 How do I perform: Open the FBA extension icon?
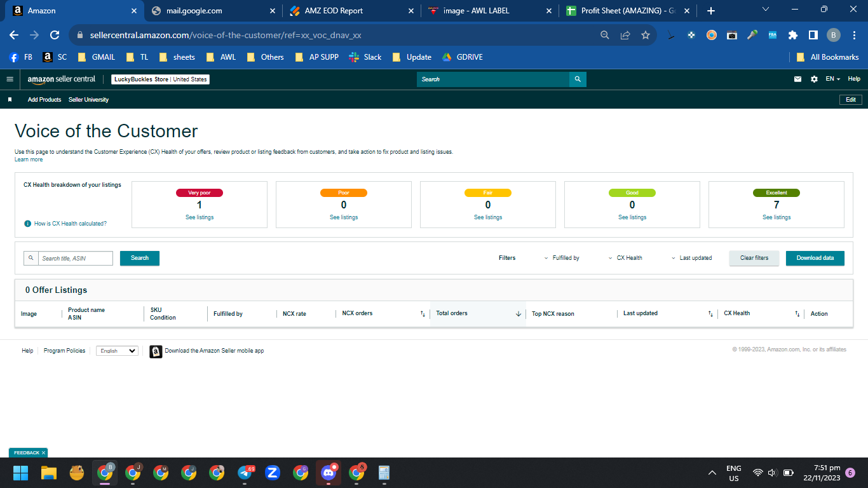coord(773,36)
